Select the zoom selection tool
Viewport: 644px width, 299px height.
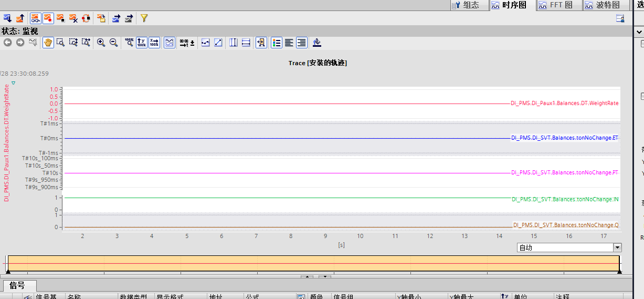[x=61, y=43]
